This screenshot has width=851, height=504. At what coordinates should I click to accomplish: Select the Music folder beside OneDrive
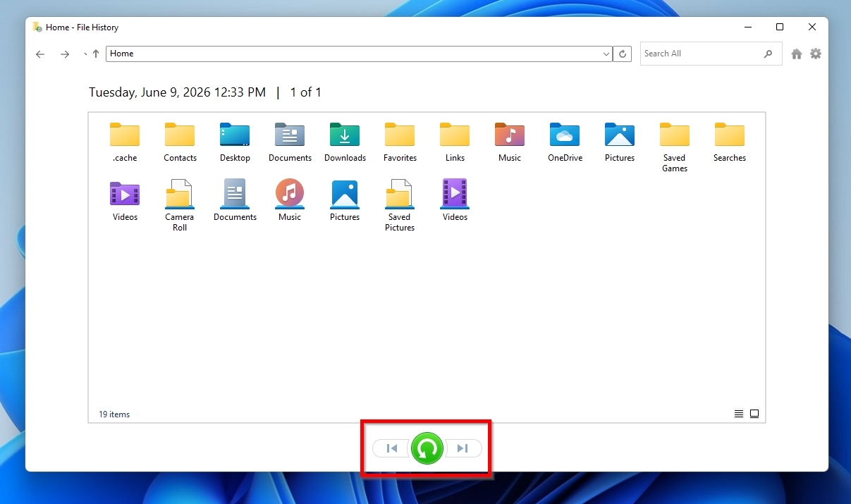click(x=510, y=142)
